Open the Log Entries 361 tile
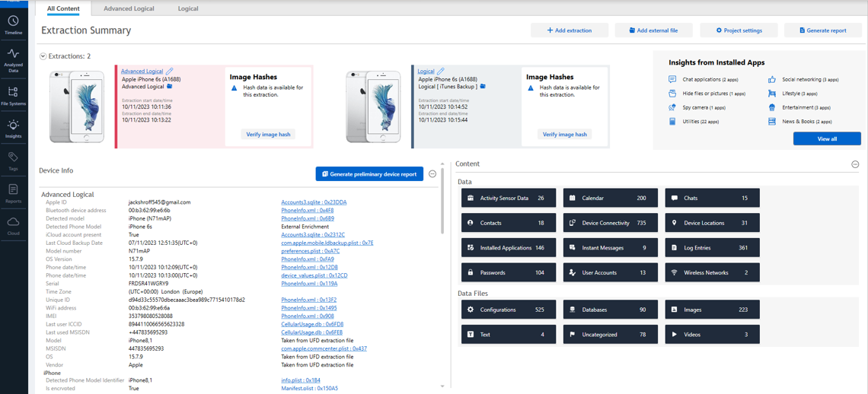 click(713, 248)
